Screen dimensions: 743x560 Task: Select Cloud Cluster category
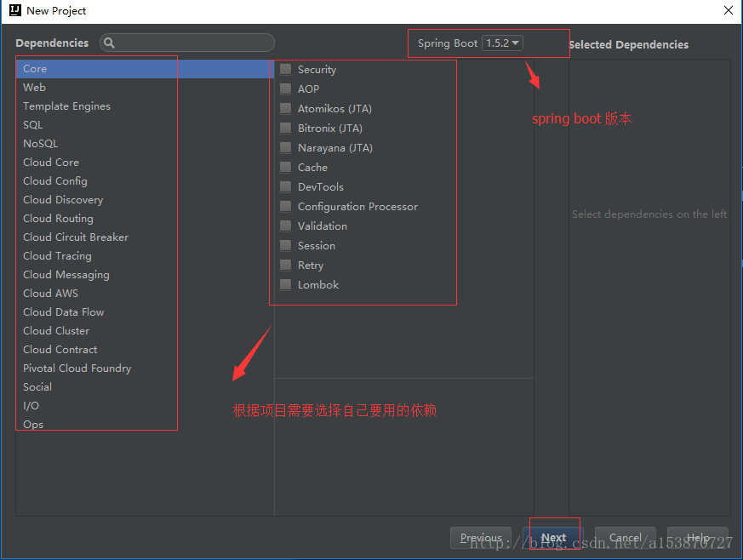(145, 331)
